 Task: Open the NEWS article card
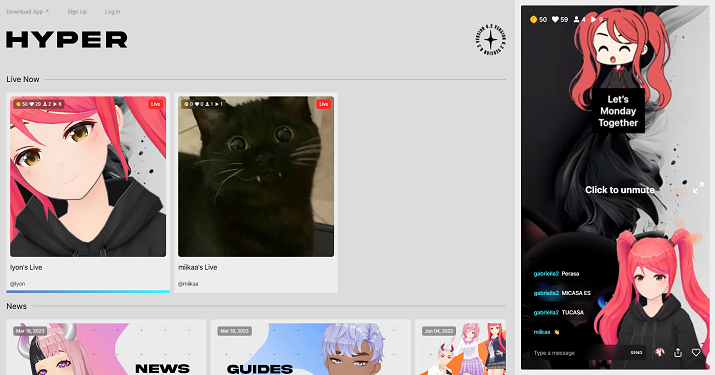pyautogui.click(x=106, y=347)
